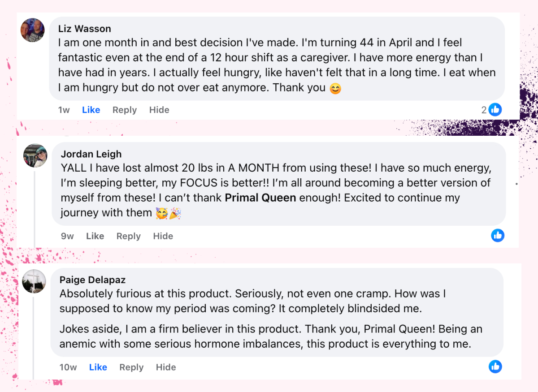Open Liz Wasson's profile picture
This screenshot has width=538, height=392.
[x=32, y=30]
